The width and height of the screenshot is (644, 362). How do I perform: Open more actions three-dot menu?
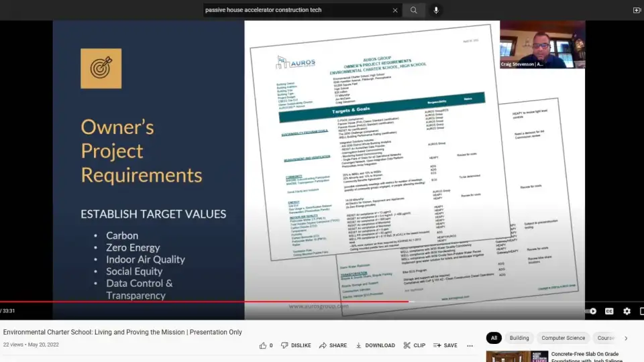pos(470,345)
